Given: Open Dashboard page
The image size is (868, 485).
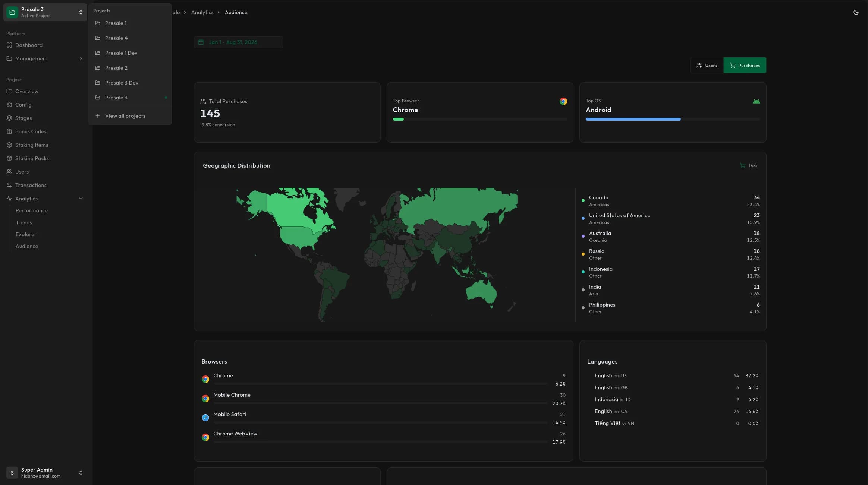Looking at the screenshot, I should click(45, 45).
